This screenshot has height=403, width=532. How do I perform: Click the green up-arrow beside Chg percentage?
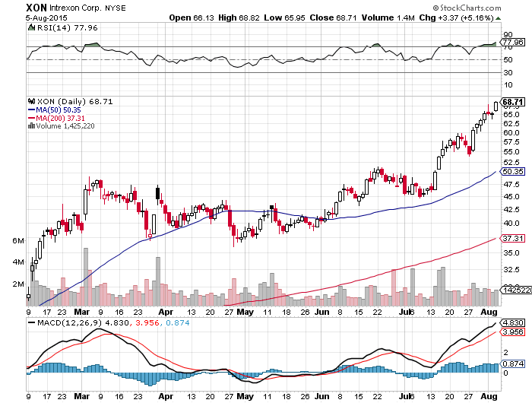[x=498, y=18]
